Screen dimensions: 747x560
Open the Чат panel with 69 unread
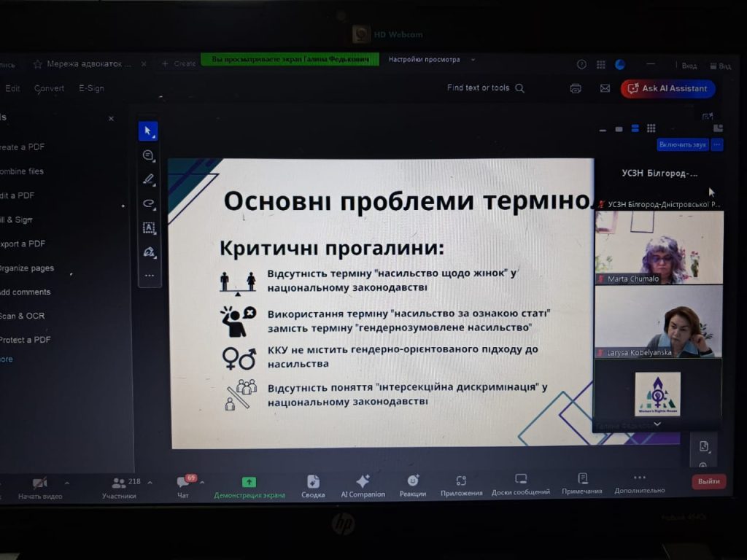pyautogui.click(x=183, y=486)
